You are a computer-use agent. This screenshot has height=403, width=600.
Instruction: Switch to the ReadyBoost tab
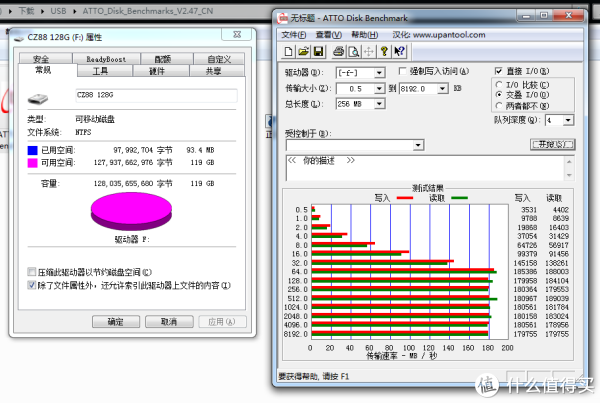[106, 59]
